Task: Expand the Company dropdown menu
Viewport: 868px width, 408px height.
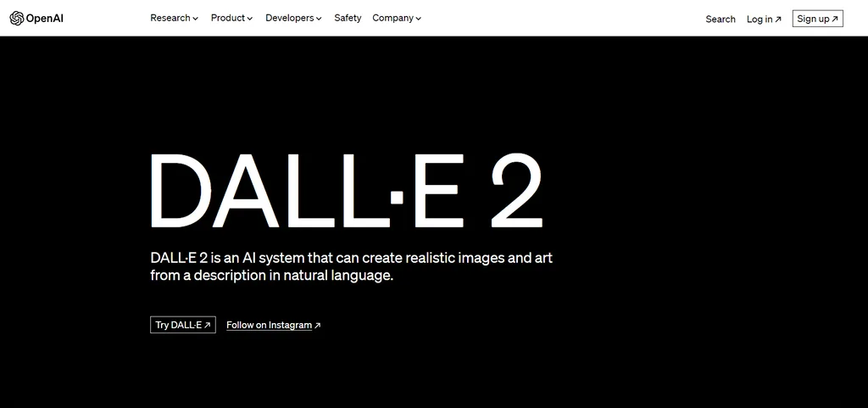Action: tap(397, 18)
